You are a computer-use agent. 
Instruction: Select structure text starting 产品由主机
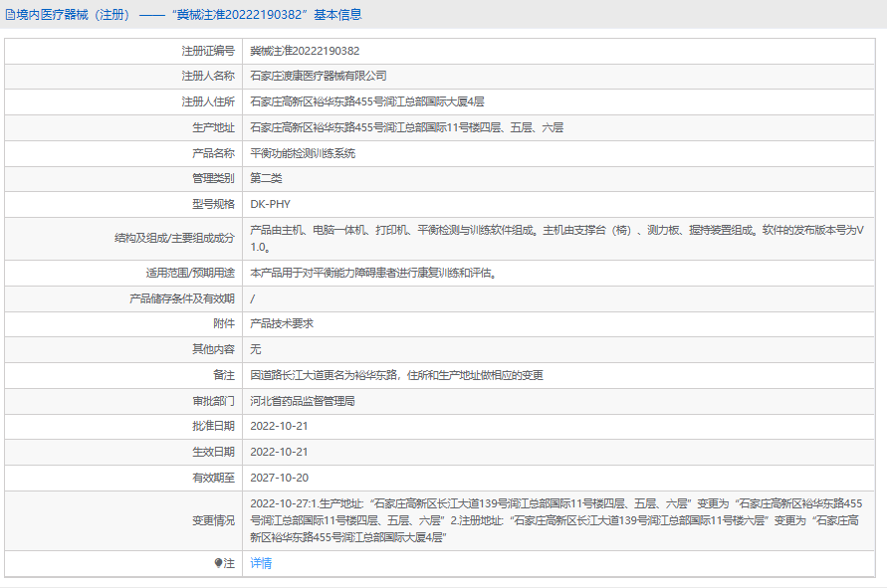(557, 239)
